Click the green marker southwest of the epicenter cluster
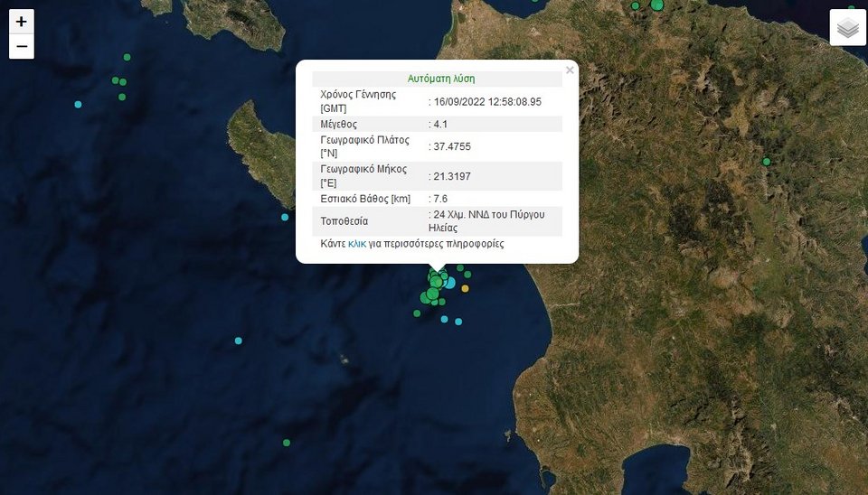 [x=417, y=313]
